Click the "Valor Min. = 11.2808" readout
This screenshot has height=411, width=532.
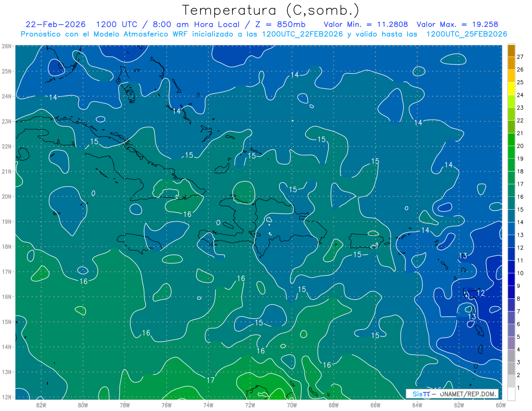366,24
